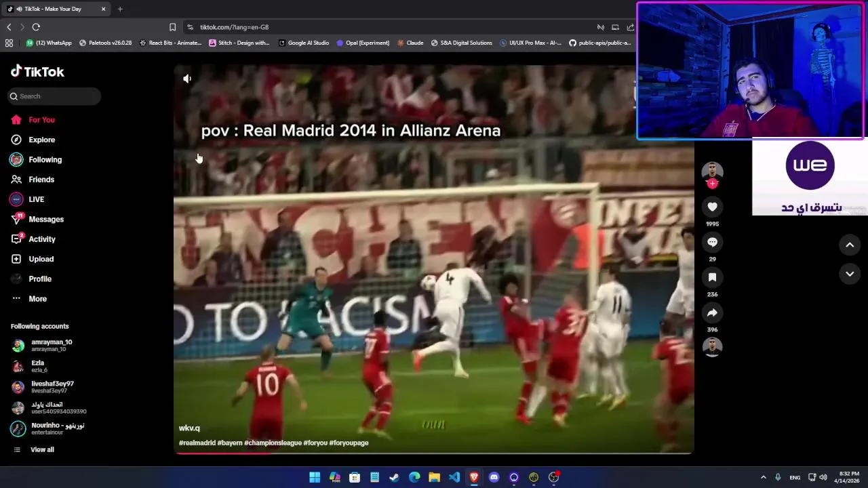Open Steam from the taskbar

394,477
